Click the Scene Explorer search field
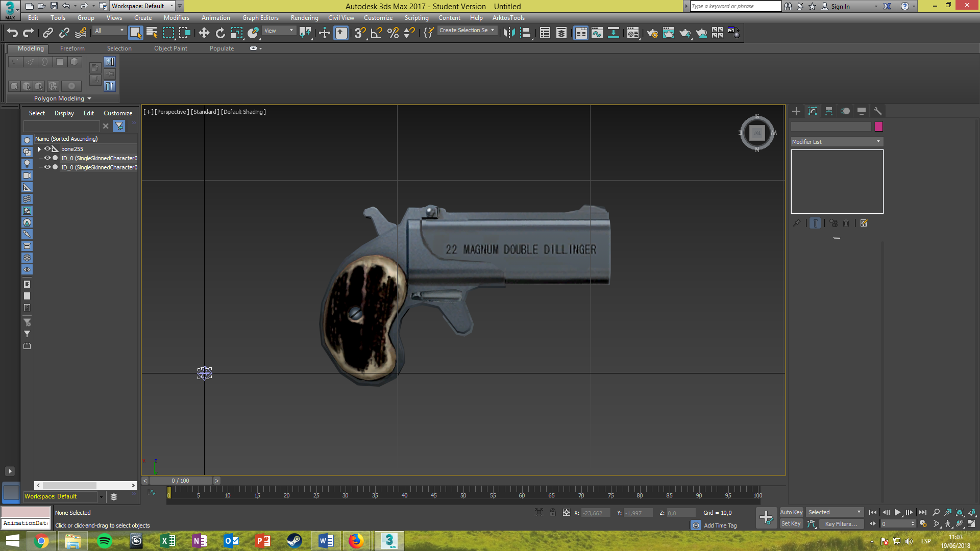The width and height of the screenshot is (980, 551). click(x=62, y=126)
